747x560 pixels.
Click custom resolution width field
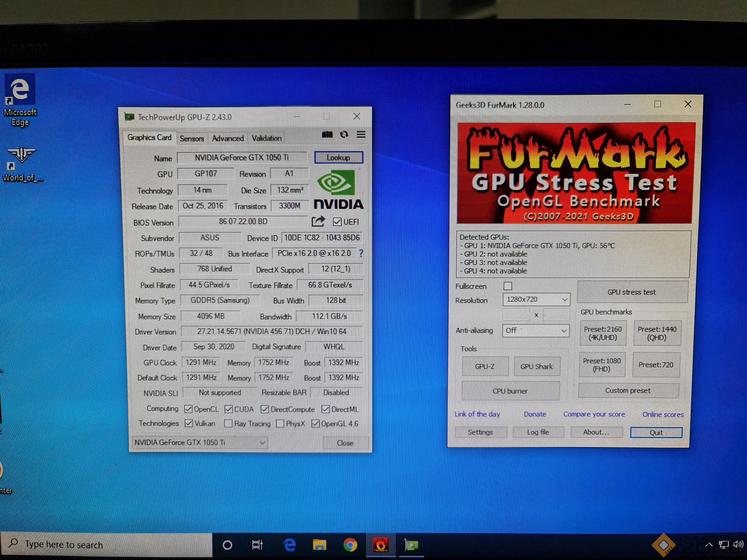click(x=516, y=314)
